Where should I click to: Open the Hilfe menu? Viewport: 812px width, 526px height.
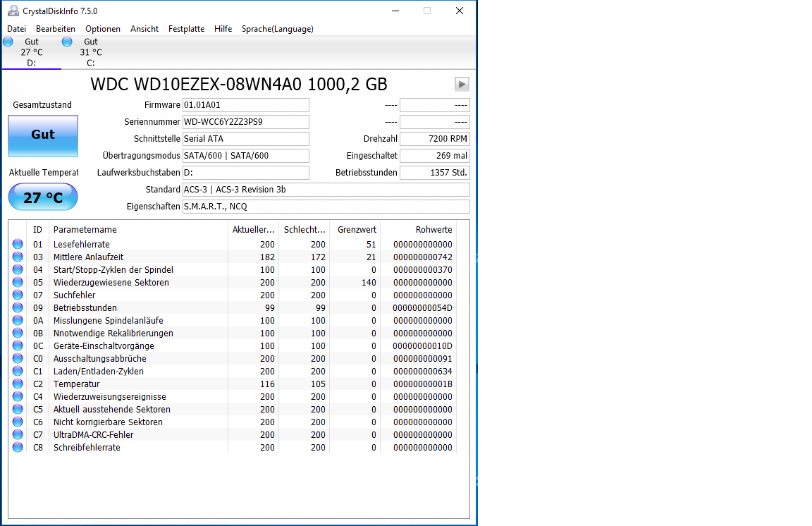223,29
